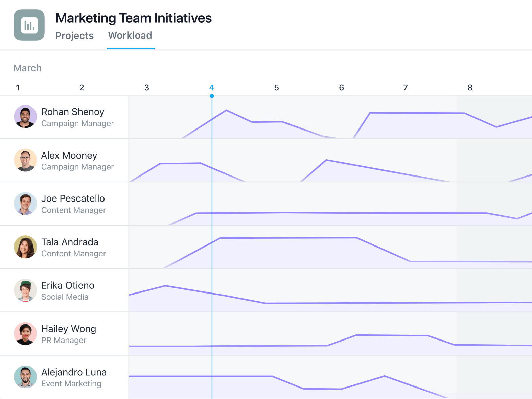Open Alex Mooney's avatar
This screenshot has height=399, width=532.
(x=25, y=160)
